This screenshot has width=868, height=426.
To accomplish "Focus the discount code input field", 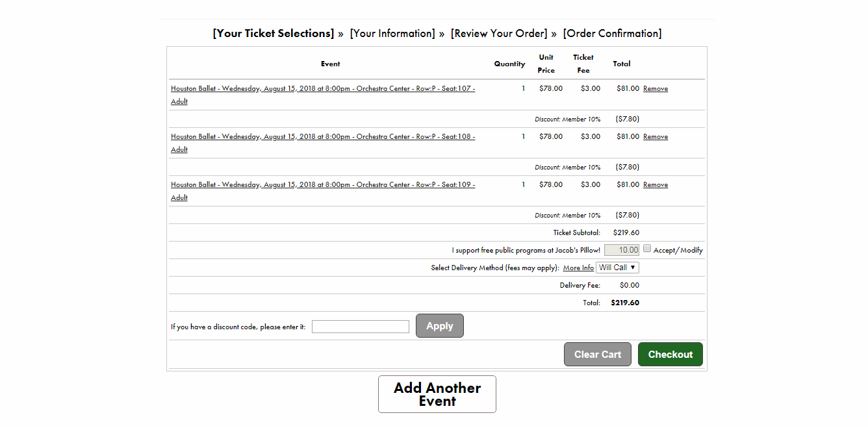I will coord(361,327).
